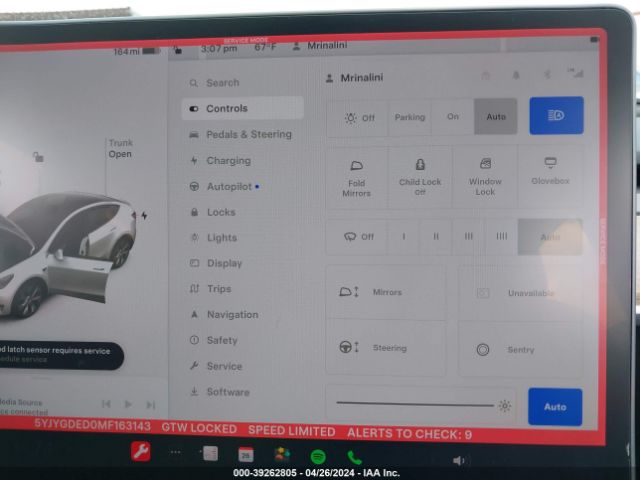The image size is (640, 480).
Task: Launch the Spotify app
Action: pyautogui.click(x=318, y=456)
